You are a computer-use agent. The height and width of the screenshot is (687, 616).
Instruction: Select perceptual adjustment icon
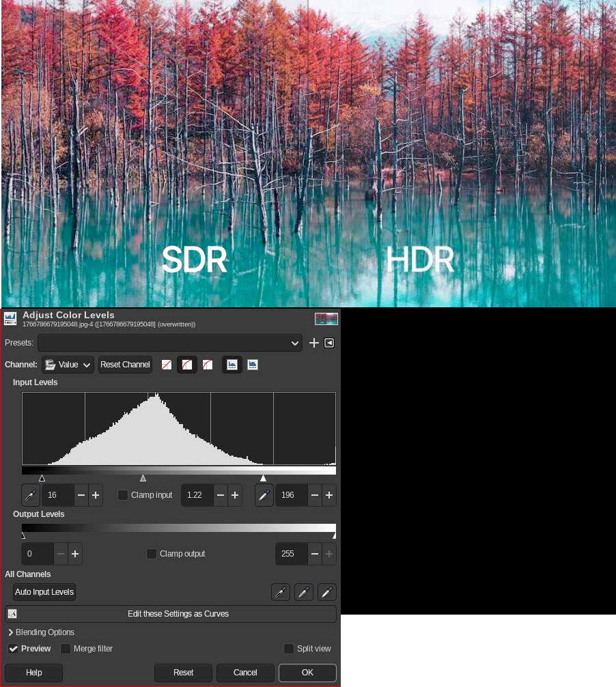(207, 365)
